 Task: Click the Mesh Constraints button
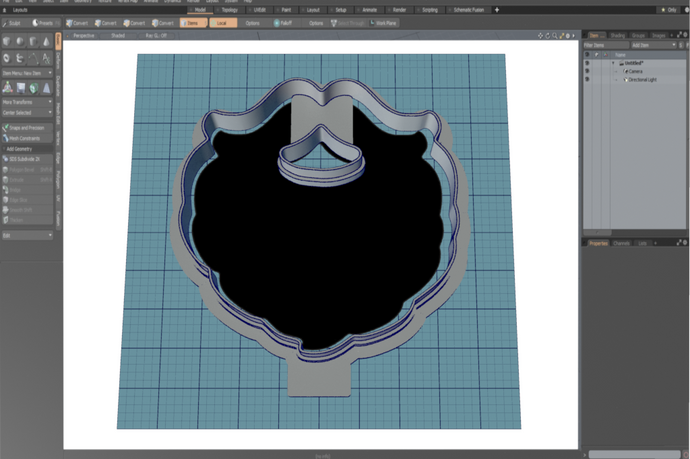tap(27, 137)
